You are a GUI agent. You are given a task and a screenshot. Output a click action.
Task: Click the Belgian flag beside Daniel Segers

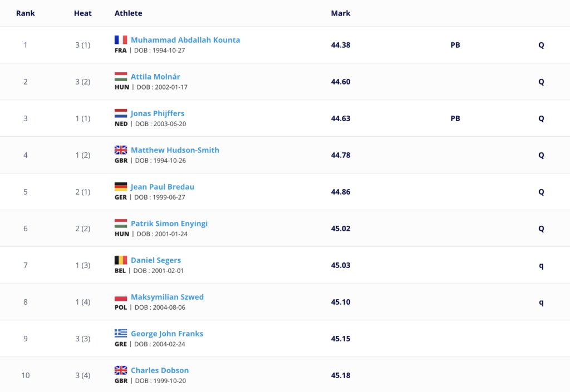coord(121,260)
